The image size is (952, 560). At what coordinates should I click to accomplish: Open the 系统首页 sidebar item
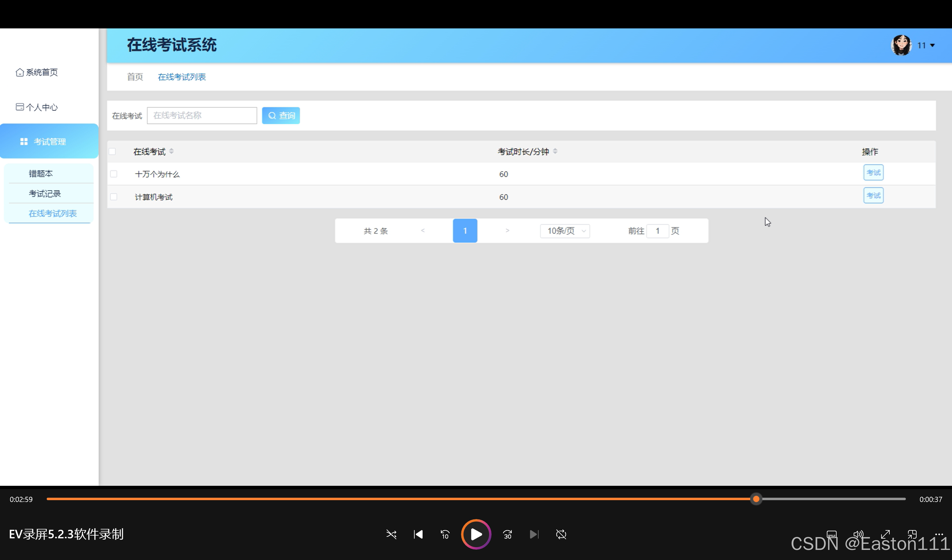pyautogui.click(x=37, y=72)
